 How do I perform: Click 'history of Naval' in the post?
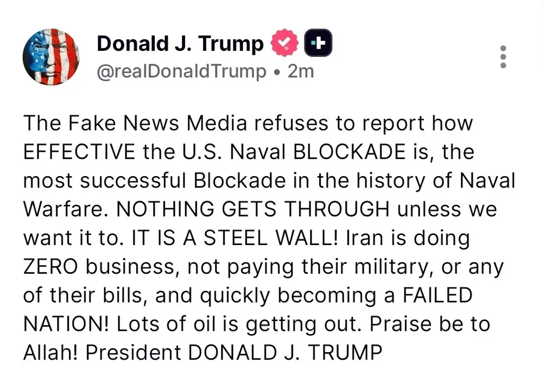coord(436,181)
